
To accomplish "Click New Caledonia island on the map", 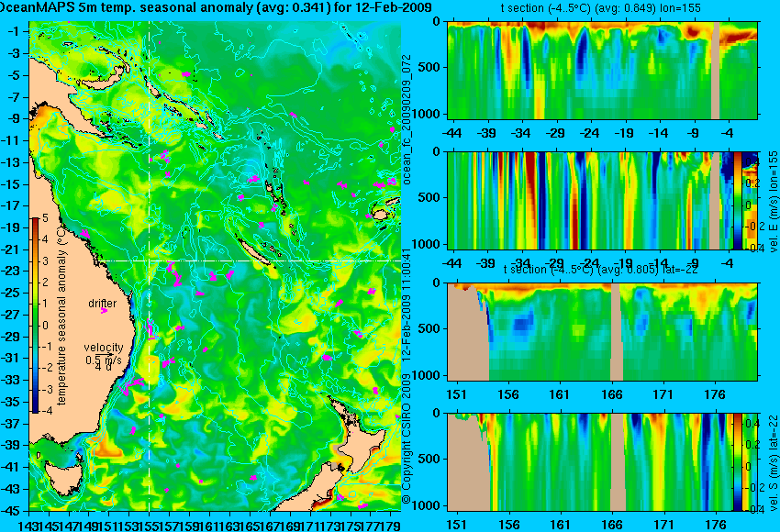I will click(x=255, y=251).
